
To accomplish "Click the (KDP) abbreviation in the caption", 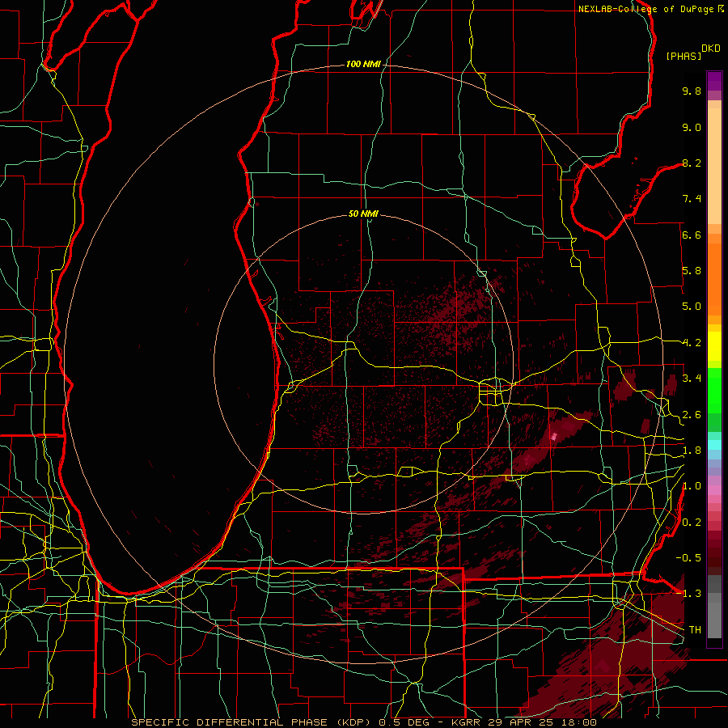I will click(x=354, y=722).
